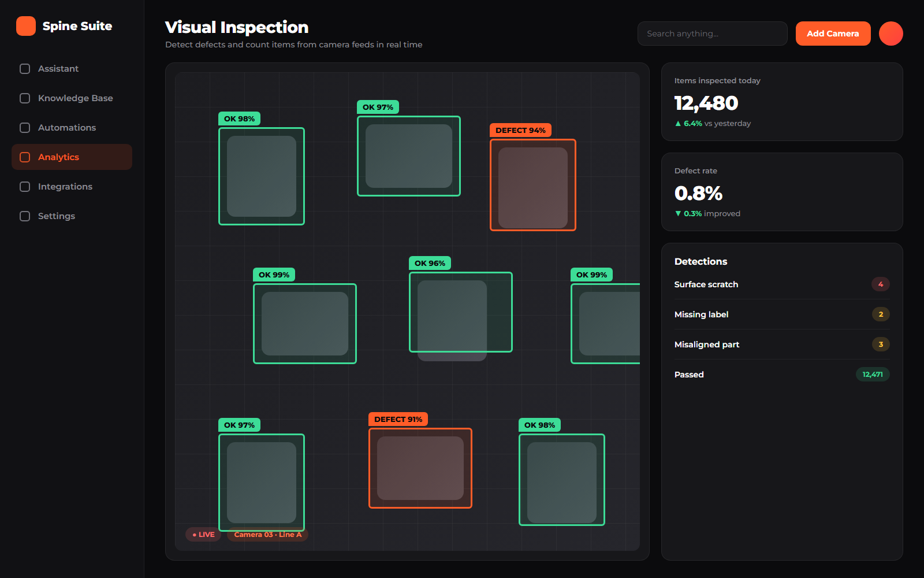Click the Camera 03 · Line A badge
The height and width of the screenshot is (578, 924).
pyautogui.click(x=268, y=535)
